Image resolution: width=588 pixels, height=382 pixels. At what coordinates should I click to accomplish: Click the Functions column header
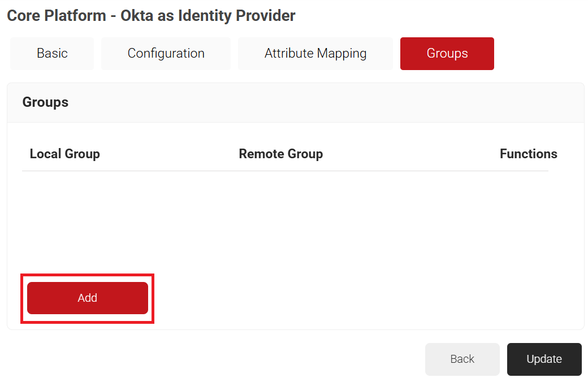click(528, 154)
